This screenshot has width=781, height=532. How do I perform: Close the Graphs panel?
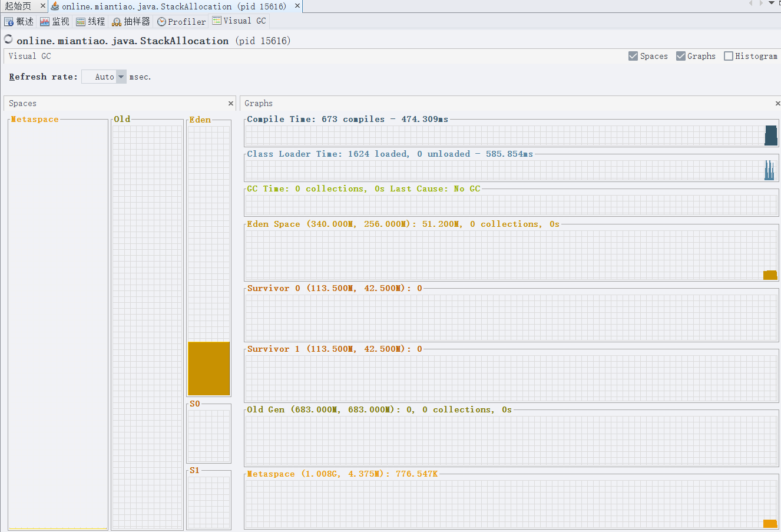(x=777, y=103)
